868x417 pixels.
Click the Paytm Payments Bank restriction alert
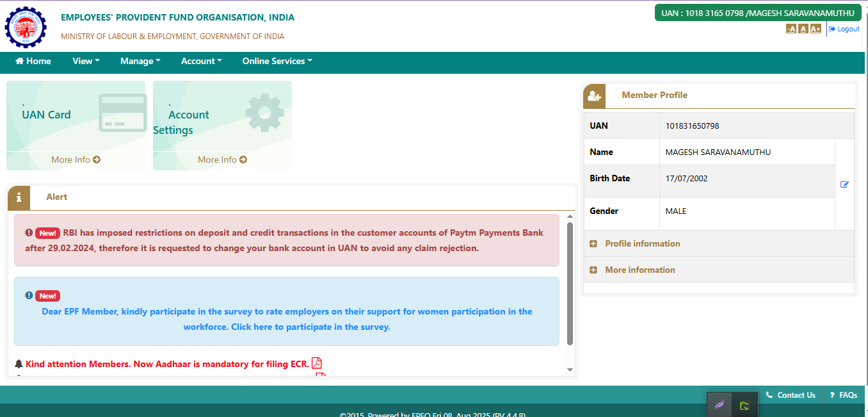tap(287, 240)
